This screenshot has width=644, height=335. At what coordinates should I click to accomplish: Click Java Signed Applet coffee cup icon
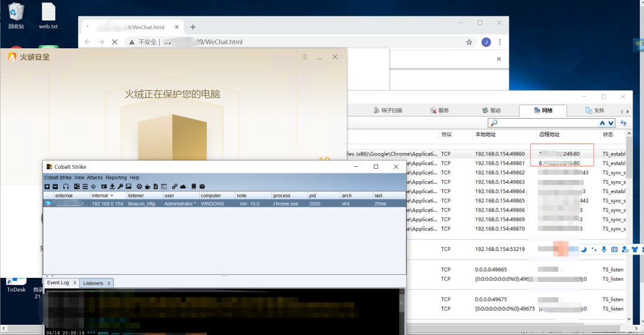click(147, 187)
